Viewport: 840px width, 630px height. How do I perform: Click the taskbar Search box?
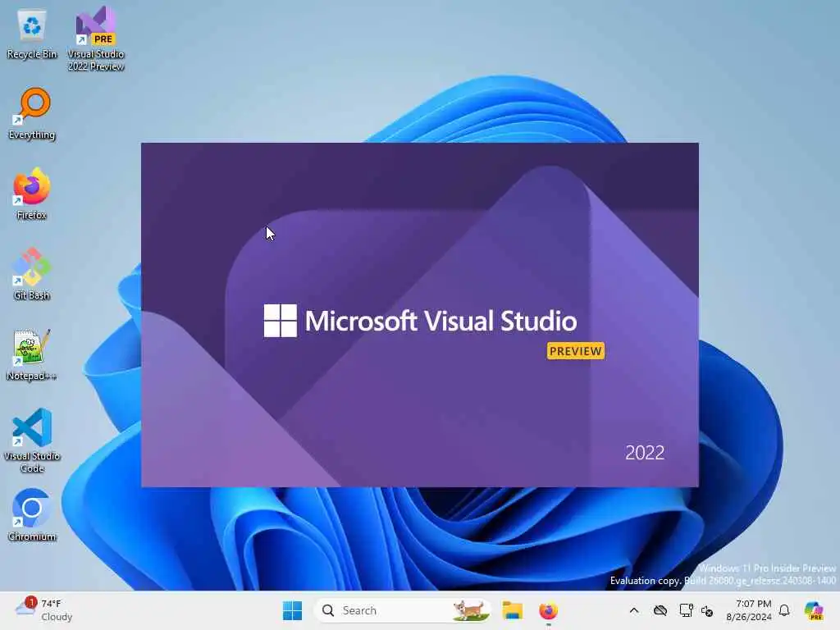pyautogui.click(x=402, y=610)
